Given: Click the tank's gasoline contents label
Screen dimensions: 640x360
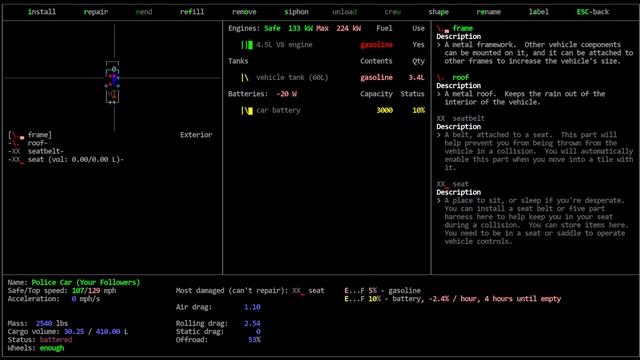Looking at the screenshot, I should [x=376, y=78].
